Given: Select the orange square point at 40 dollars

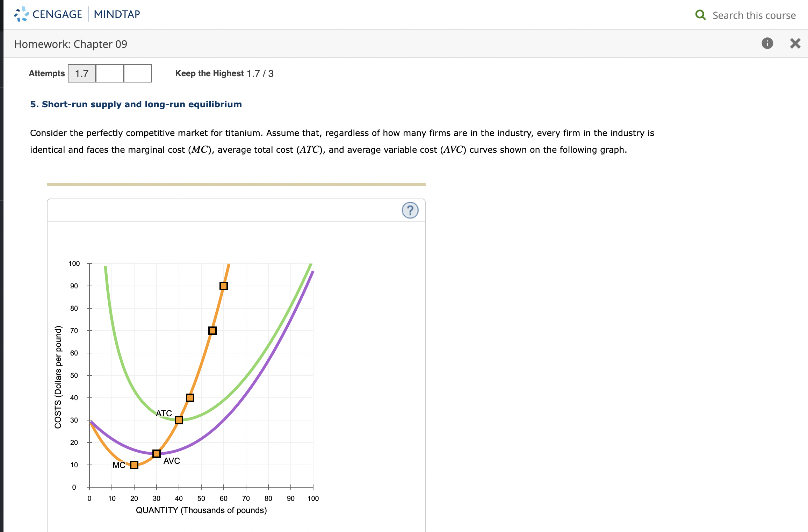Looking at the screenshot, I should (190, 397).
